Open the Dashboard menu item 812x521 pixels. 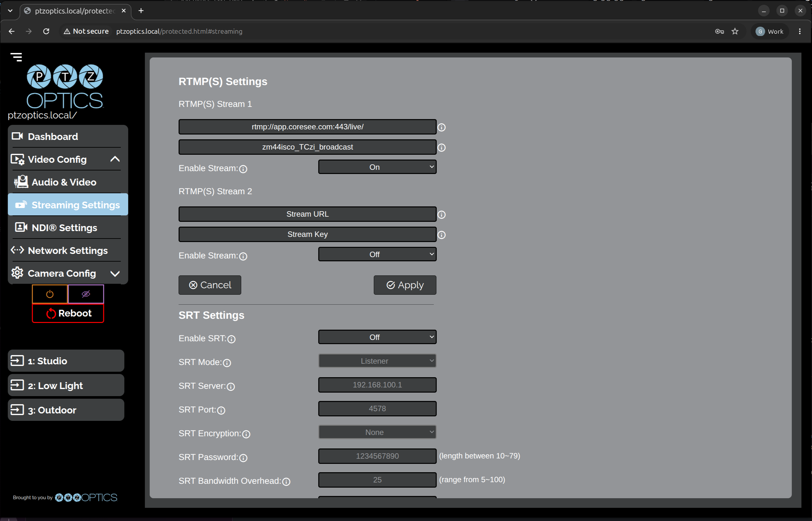(x=68, y=136)
